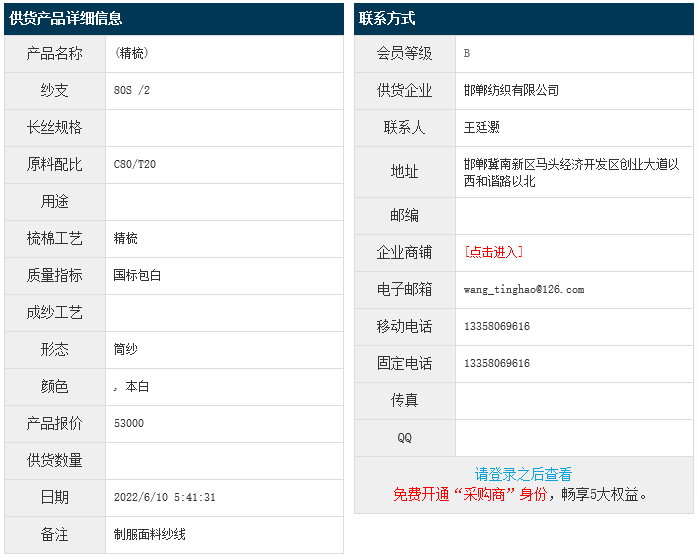
Task: Click the address text in the 地址 row
Action: (x=571, y=172)
